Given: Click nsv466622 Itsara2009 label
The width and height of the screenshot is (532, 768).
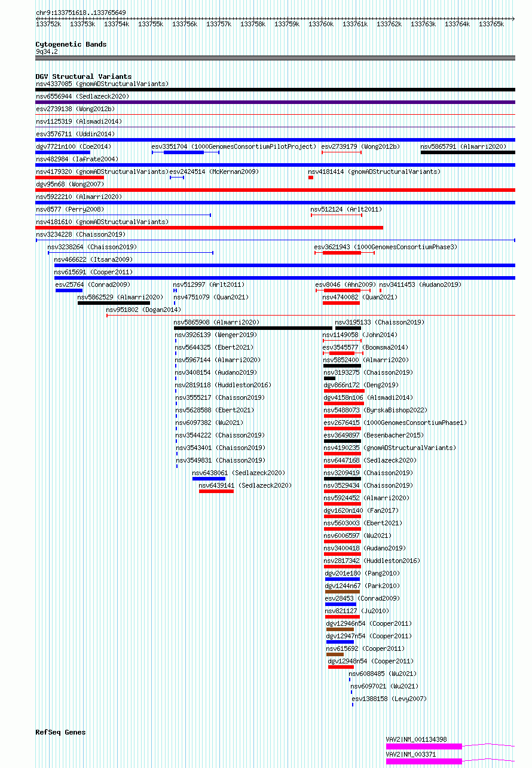Looking at the screenshot, I should [94, 260].
